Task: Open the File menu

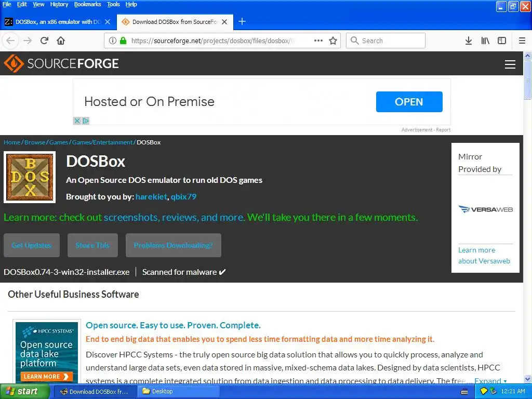Action: pyautogui.click(x=7, y=4)
